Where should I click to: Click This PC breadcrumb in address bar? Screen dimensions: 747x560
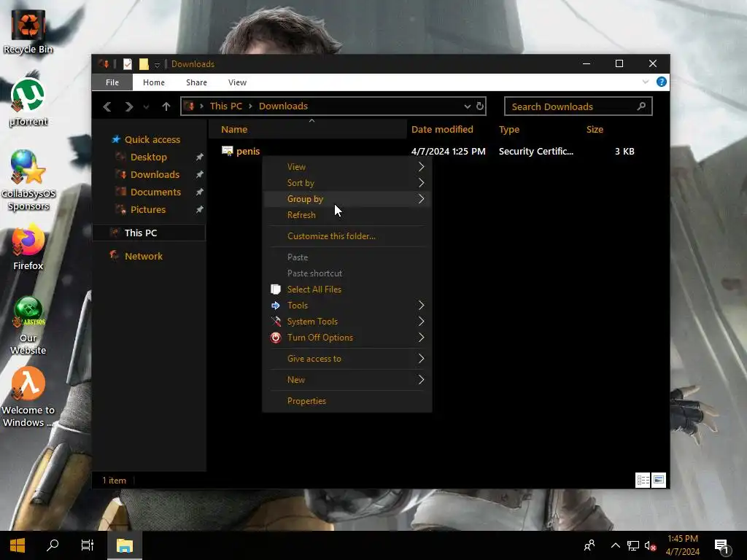click(226, 106)
